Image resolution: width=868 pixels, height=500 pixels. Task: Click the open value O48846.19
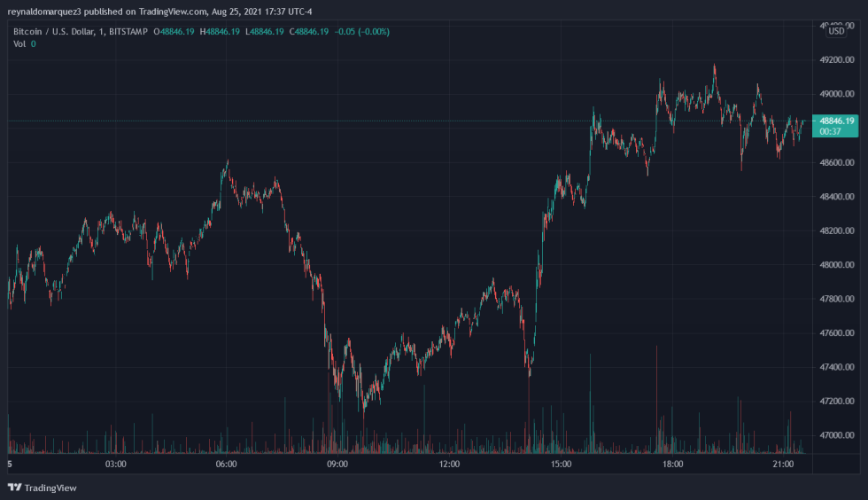click(x=174, y=32)
